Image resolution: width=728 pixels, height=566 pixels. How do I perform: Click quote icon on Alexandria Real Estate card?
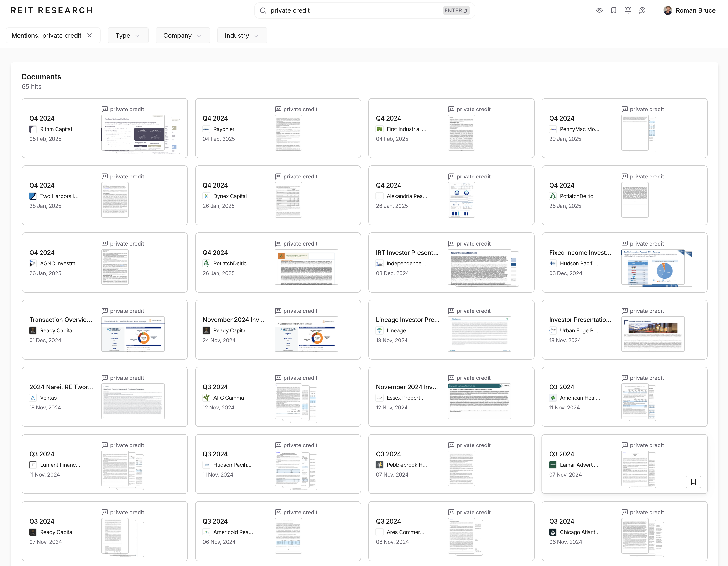pos(451,176)
